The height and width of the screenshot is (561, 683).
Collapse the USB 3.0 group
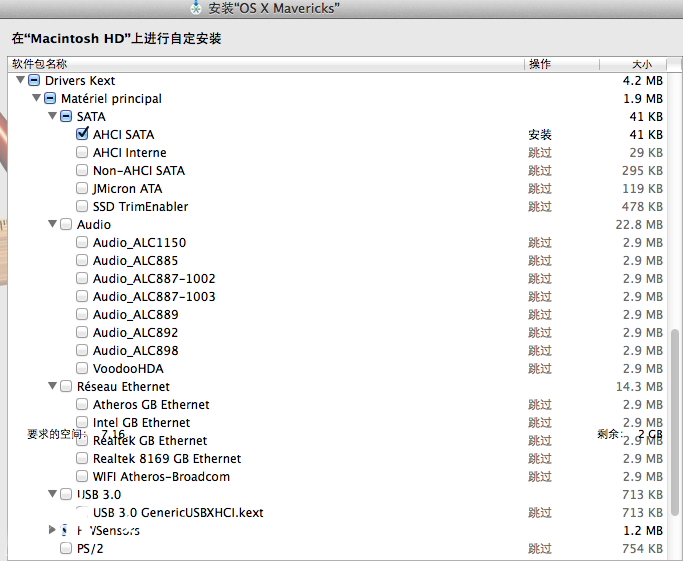tap(53, 494)
